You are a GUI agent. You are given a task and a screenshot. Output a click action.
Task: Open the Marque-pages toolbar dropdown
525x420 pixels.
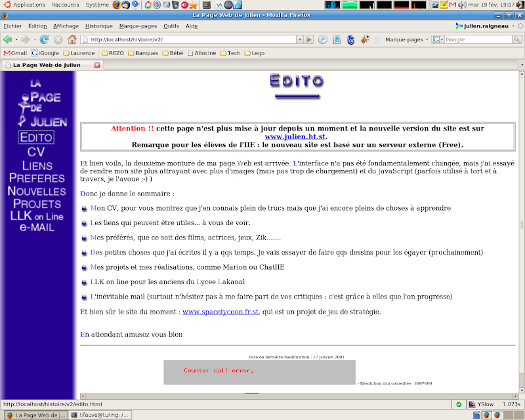[x=407, y=39]
